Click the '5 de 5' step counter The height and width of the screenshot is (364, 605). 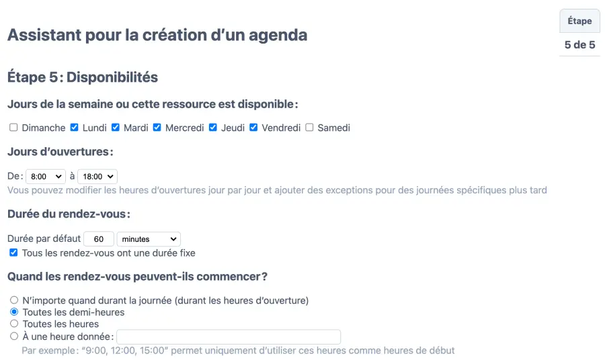click(x=579, y=45)
